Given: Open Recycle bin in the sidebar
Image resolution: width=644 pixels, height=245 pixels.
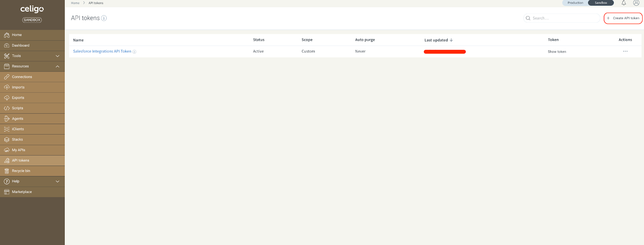Looking at the screenshot, I should tap(32, 171).
